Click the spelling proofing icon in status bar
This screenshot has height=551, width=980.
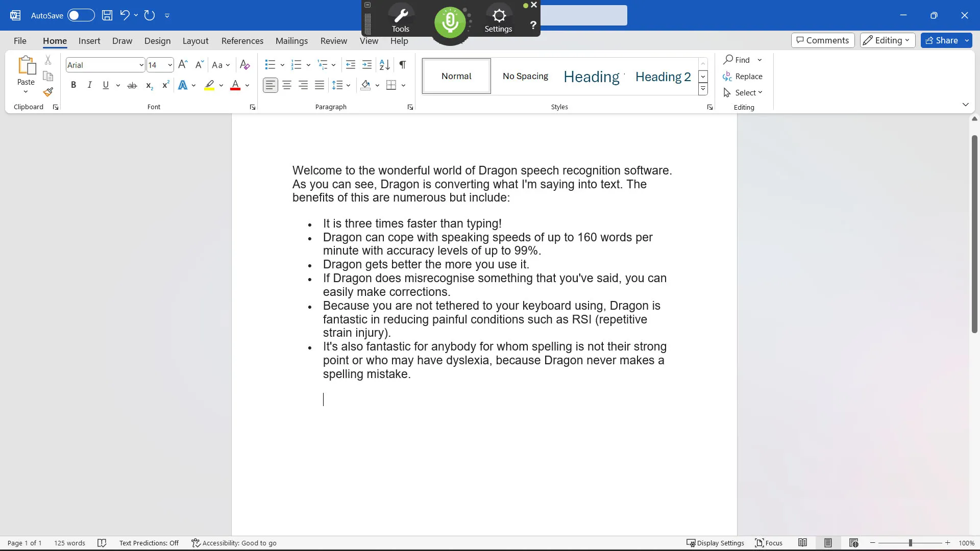[x=102, y=543]
